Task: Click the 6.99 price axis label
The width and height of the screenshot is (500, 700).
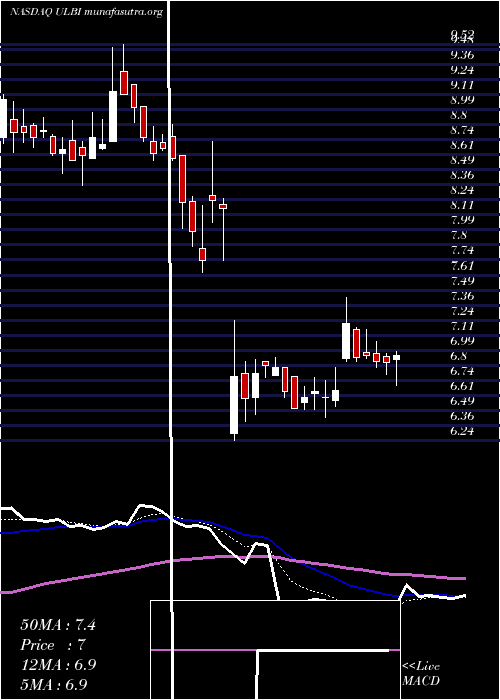Action: pos(462,341)
